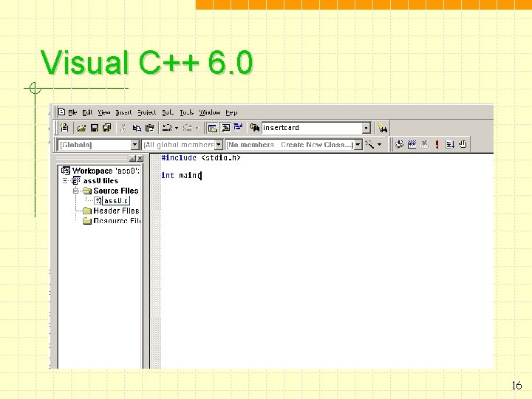Open the Redo history dropdown arrow
The height and width of the screenshot is (399, 532).
[x=197, y=129]
